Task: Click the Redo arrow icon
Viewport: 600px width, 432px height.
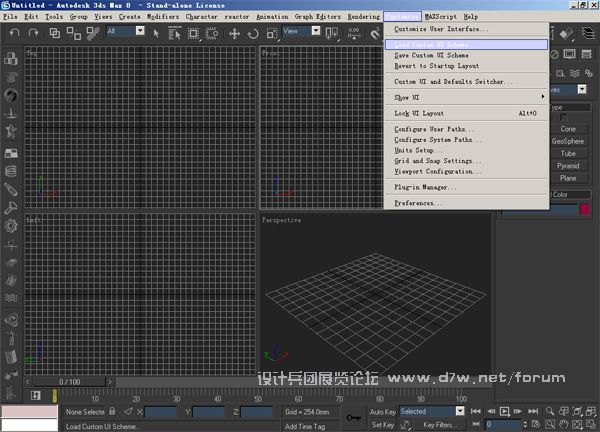Action: click(x=34, y=33)
